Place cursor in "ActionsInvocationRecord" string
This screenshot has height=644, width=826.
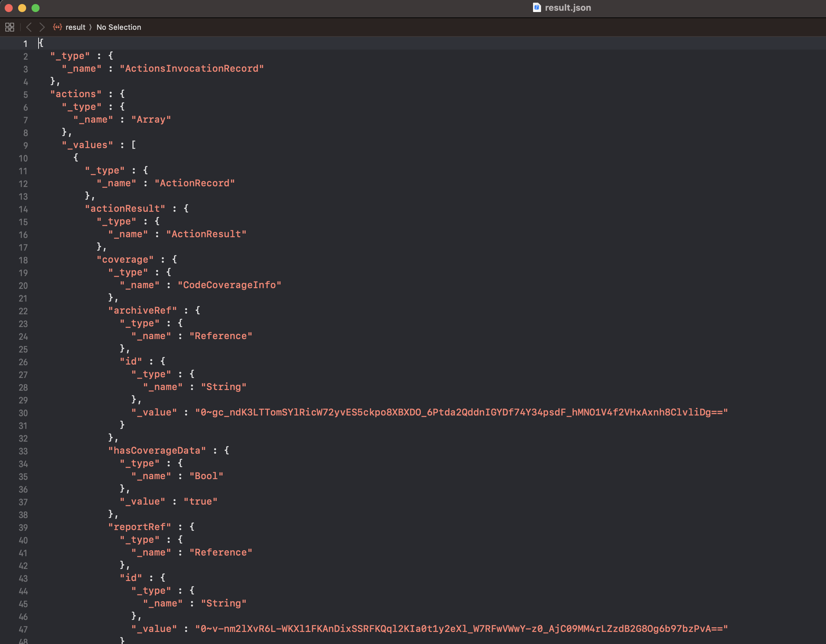192,69
